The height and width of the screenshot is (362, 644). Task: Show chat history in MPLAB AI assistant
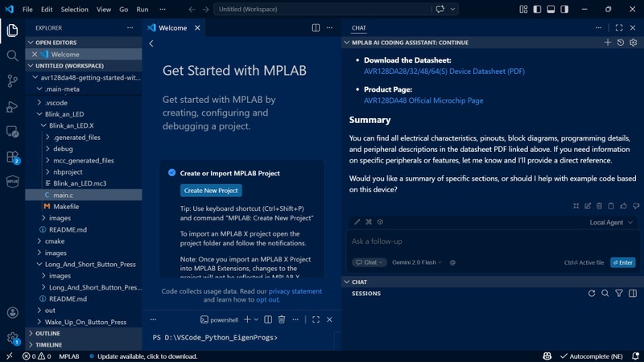[x=621, y=43]
